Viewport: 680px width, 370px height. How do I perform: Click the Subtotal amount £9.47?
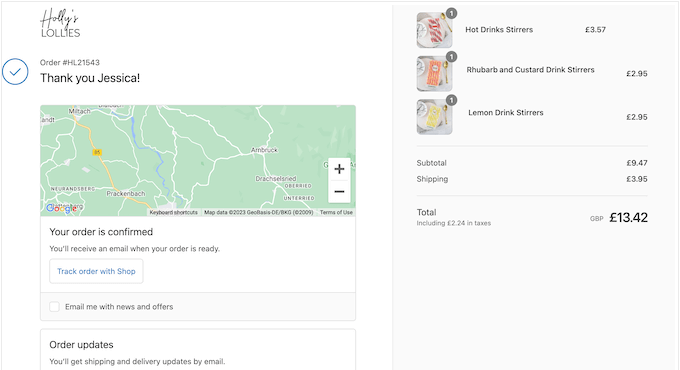(x=637, y=163)
